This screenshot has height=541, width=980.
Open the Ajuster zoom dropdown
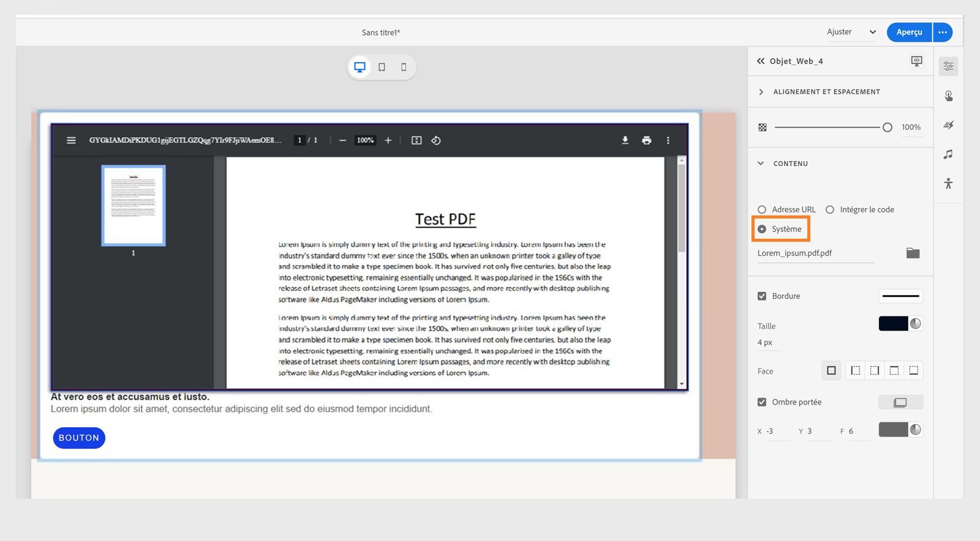[x=851, y=32]
